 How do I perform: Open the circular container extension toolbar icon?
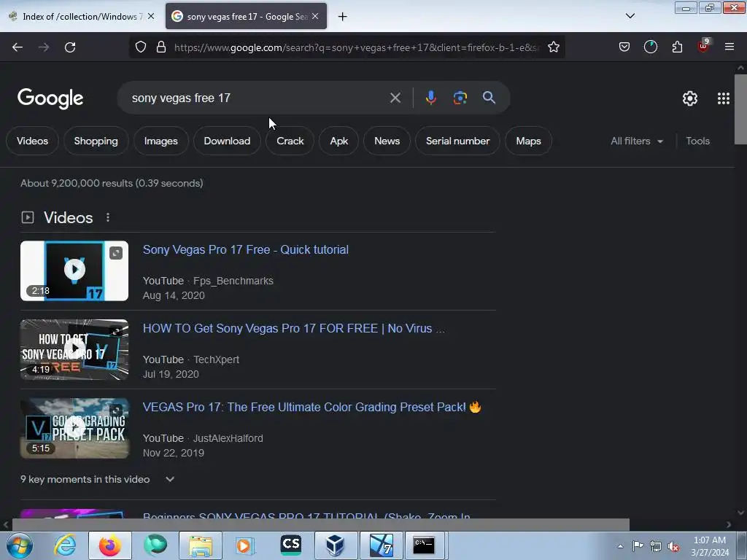tap(650, 47)
